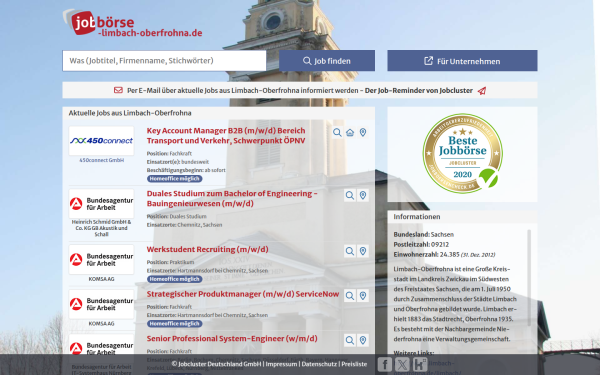The height and width of the screenshot is (375, 600).
Task: Click magnifier icon for Werkstudent Recruiting job
Action: pos(350,251)
